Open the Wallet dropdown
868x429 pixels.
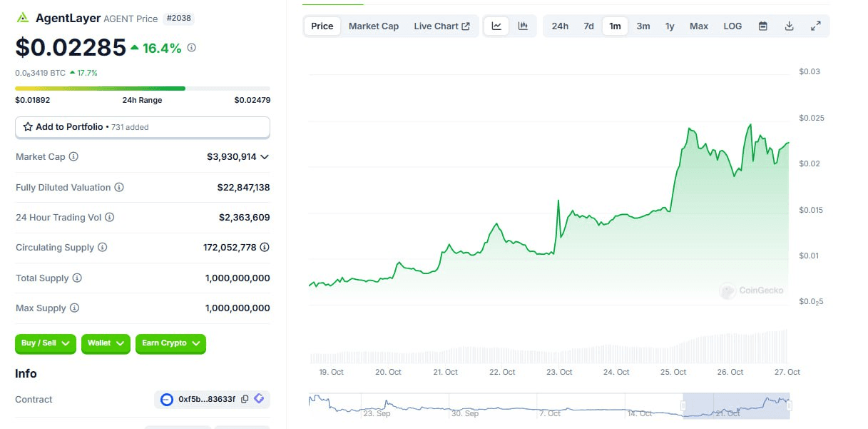pos(106,343)
